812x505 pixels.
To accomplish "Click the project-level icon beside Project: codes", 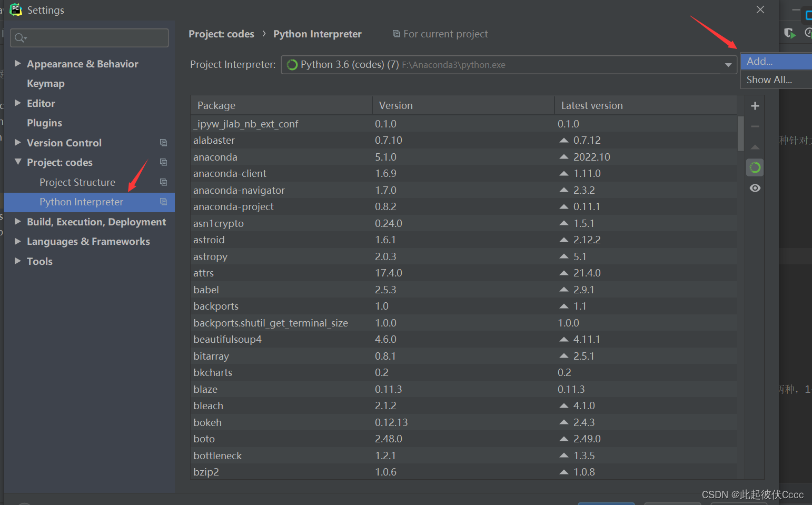I will (163, 162).
